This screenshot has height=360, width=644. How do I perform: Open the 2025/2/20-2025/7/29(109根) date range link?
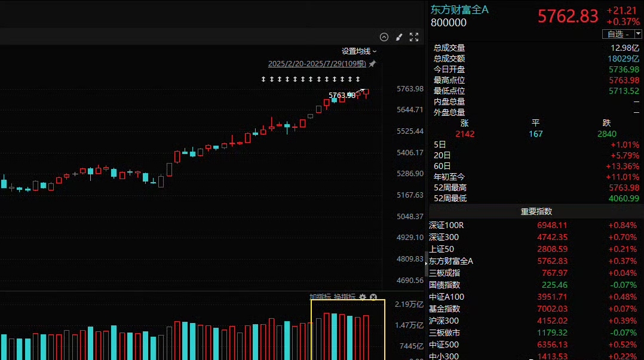317,64
